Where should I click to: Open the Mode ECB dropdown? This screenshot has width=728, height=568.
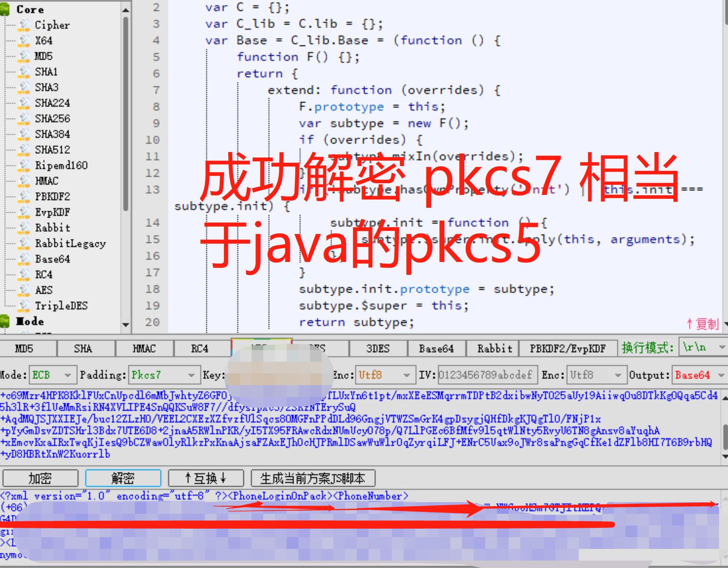pos(53,375)
